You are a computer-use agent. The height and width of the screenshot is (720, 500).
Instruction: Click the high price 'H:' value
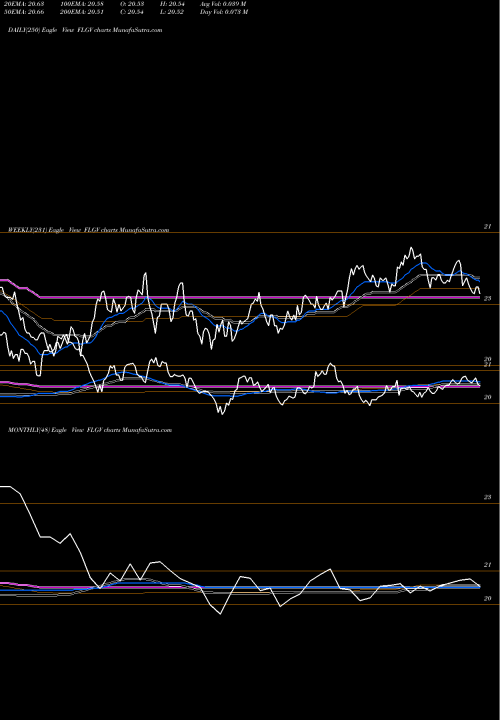click(x=172, y=4)
